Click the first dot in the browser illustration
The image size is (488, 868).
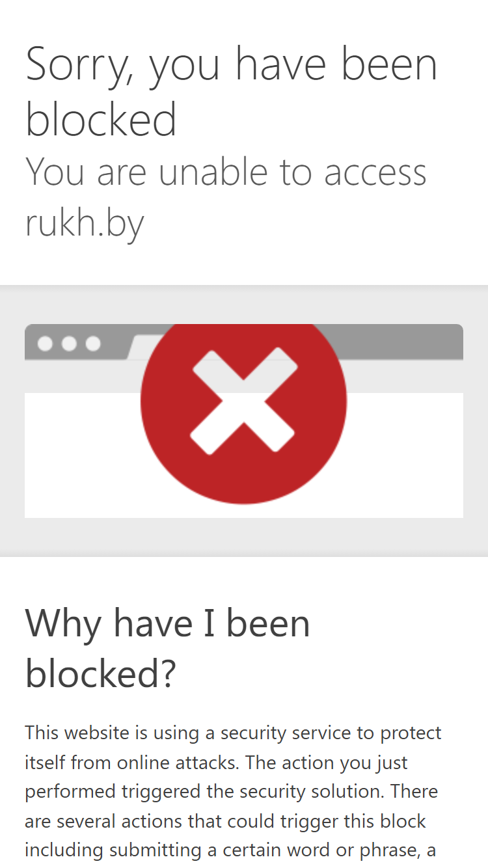[45, 344]
